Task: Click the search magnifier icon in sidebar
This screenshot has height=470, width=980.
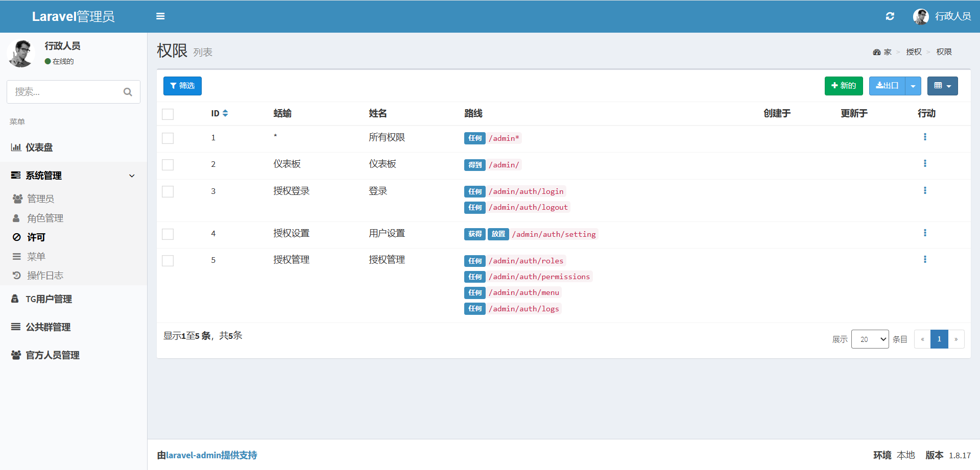Action: (128, 92)
